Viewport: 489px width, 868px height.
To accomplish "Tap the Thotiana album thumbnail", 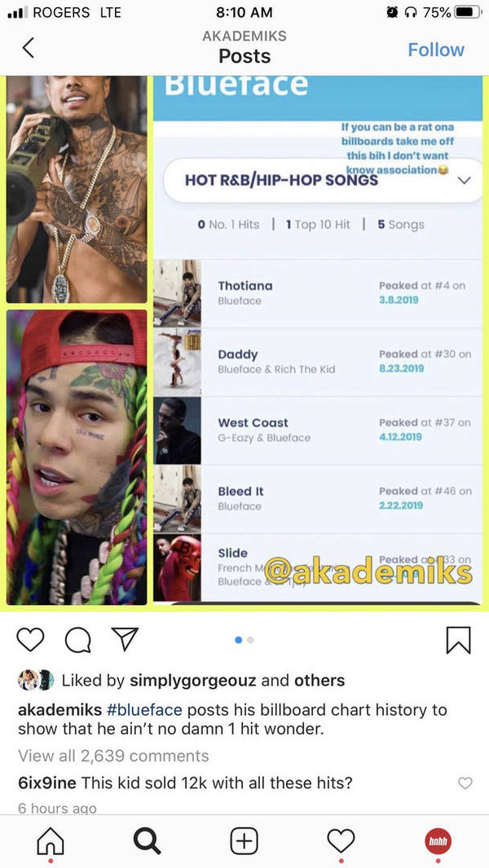I will [x=177, y=293].
